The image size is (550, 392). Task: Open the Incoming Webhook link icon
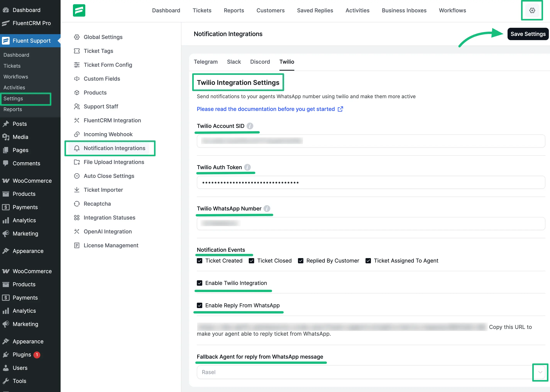(77, 134)
